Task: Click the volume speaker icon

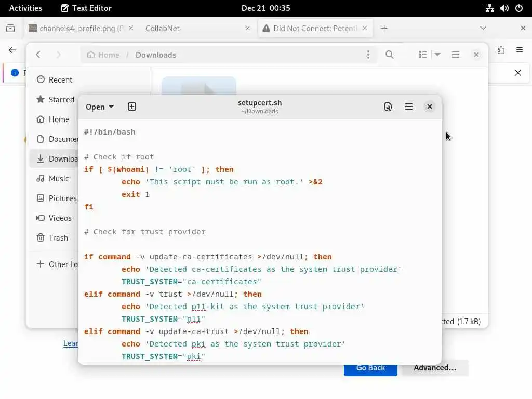Action: [x=504, y=8]
